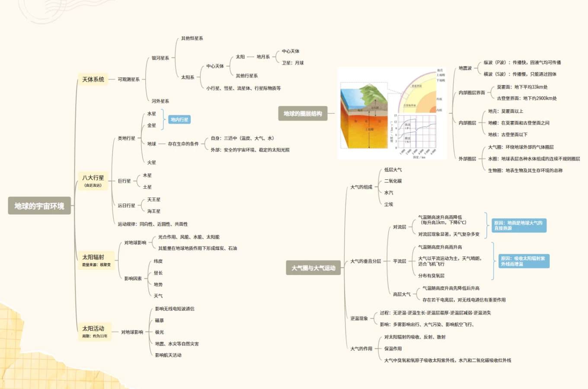This screenshot has width=588, height=389.
Task: Select the 太阳系 node
Action: pyautogui.click(x=188, y=77)
